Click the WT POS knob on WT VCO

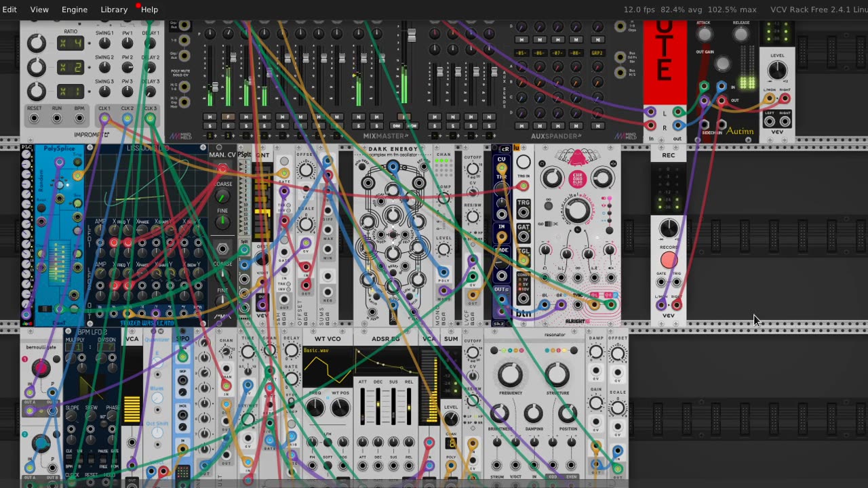[340, 408]
